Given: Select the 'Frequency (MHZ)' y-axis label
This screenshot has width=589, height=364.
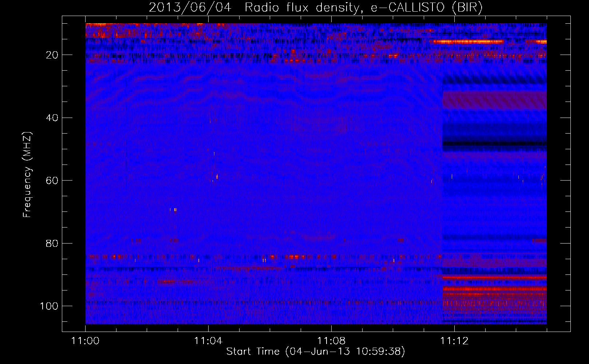Looking at the screenshot, I should [28, 175].
